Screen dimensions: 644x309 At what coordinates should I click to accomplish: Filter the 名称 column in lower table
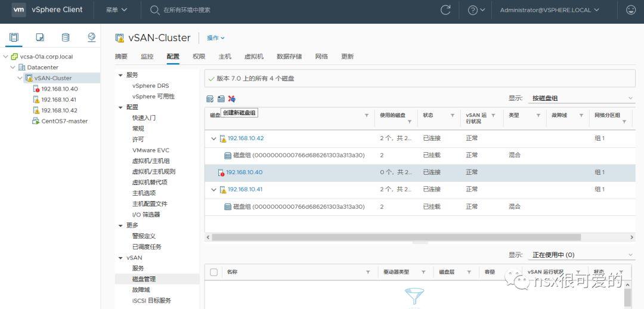pyautogui.click(x=369, y=272)
